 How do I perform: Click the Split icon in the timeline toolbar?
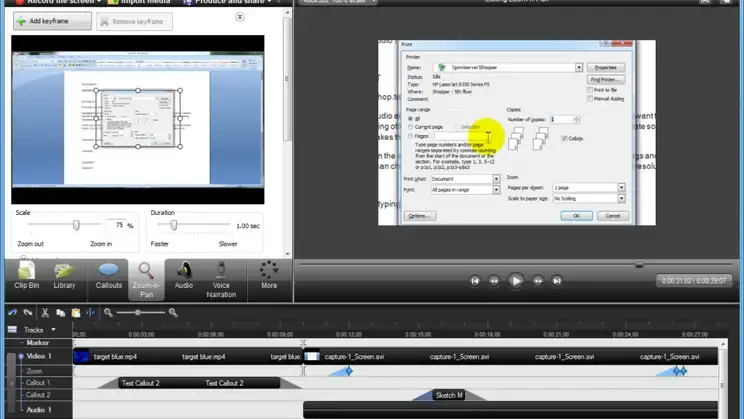point(91,312)
